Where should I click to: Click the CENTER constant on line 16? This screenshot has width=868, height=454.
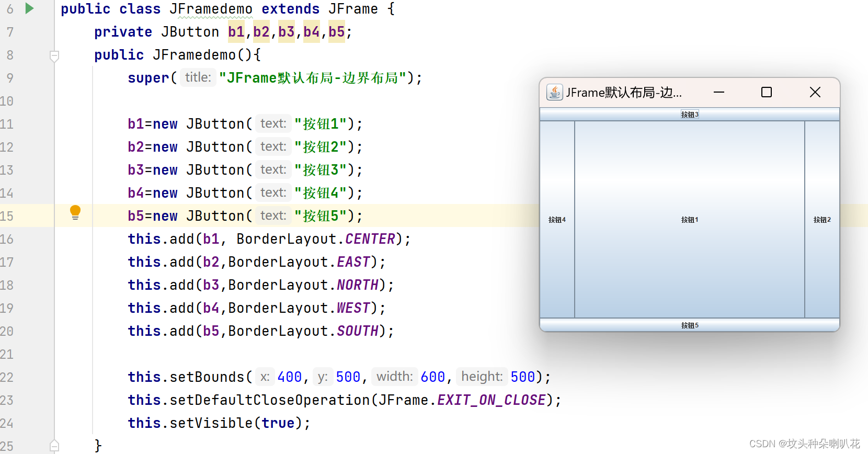pos(370,239)
